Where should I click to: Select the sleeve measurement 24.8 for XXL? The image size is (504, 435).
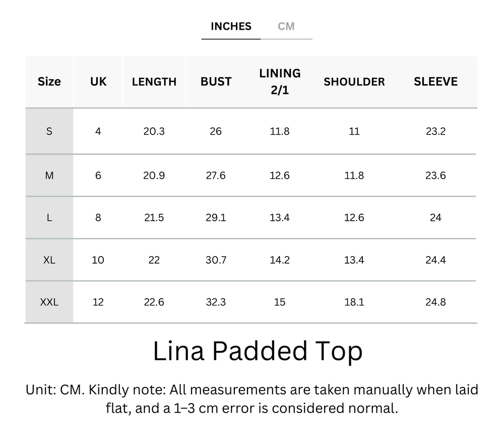(436, 301)
